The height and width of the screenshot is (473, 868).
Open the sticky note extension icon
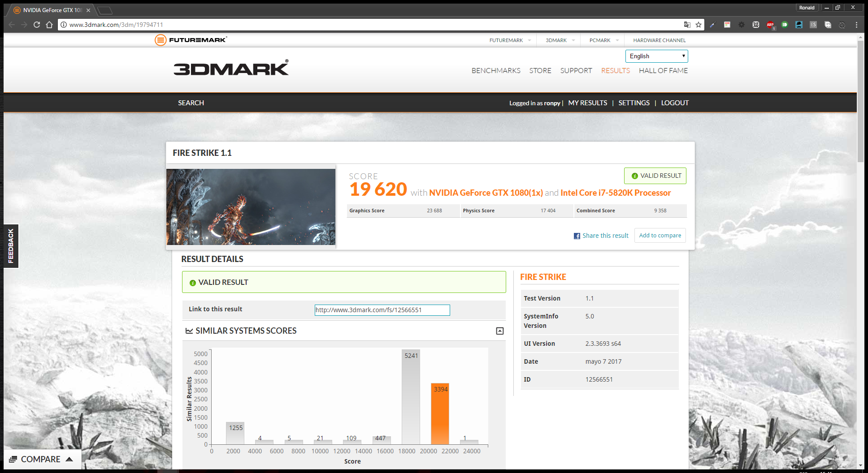(x=727, y=25)
